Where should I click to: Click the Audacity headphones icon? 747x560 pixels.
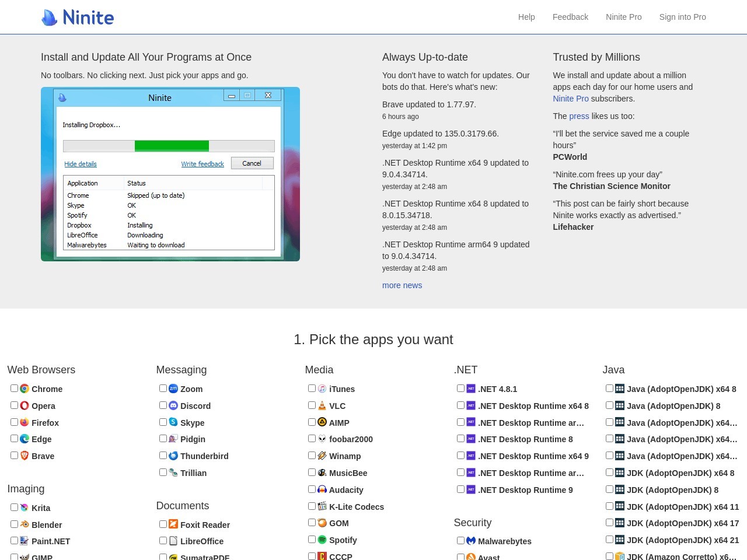tap(322, 489)
